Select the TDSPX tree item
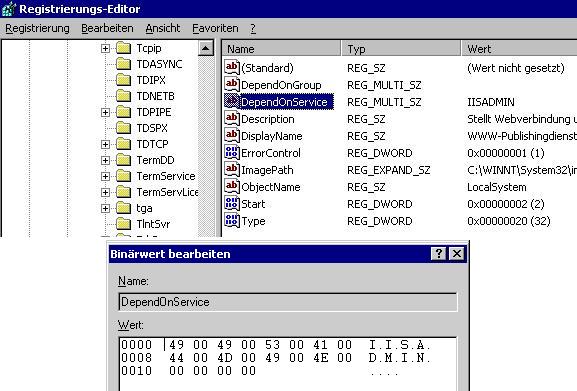577x391 pixels. click(x=152, y=128)
